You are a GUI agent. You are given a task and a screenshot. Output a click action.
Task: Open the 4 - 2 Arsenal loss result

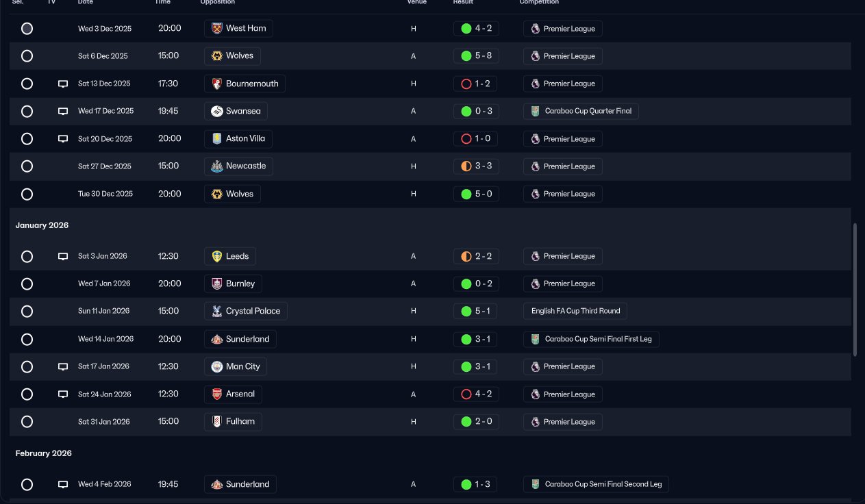pyautogui.click(x=476, y=394)
